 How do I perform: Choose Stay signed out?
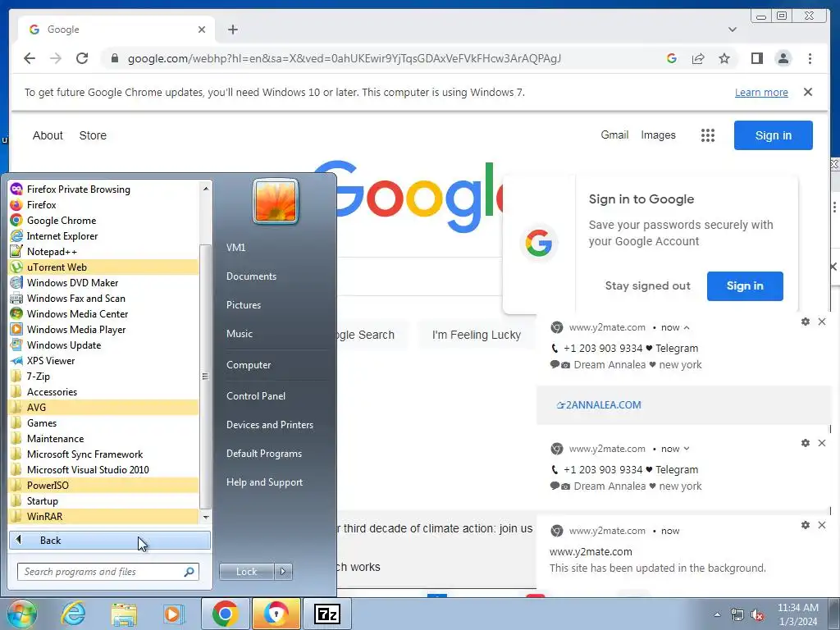(x=647, y=286)
